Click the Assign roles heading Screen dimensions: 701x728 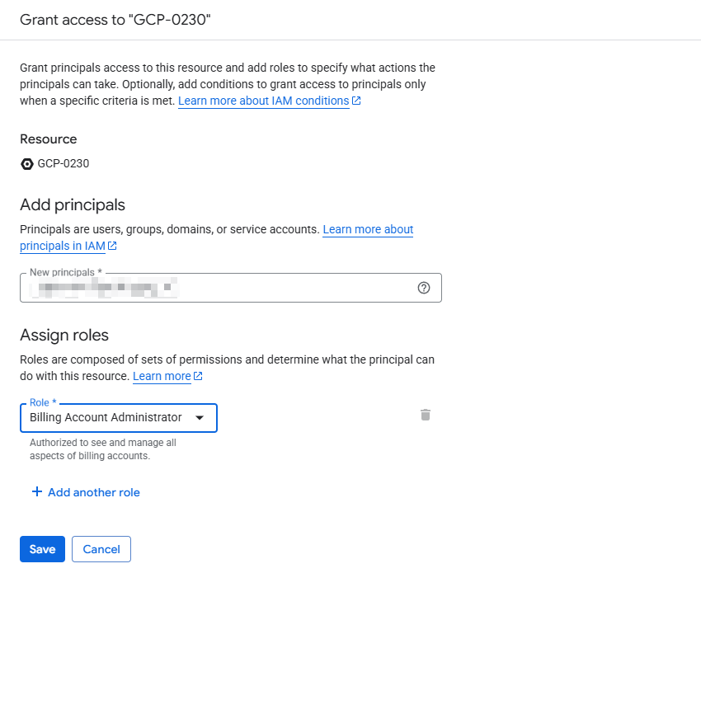64,335
